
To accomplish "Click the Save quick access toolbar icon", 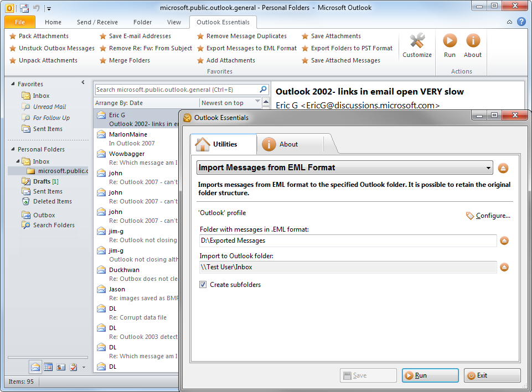I will click(x=24, y=8).
